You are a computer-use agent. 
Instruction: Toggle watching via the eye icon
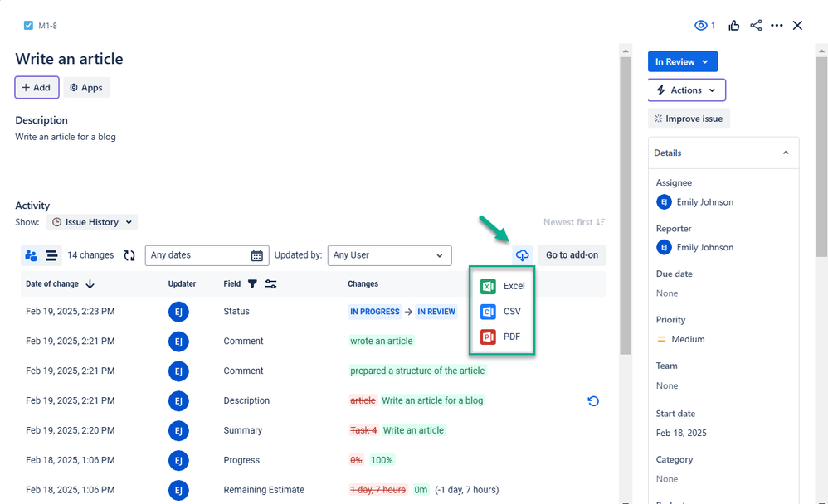click(699, 25)
